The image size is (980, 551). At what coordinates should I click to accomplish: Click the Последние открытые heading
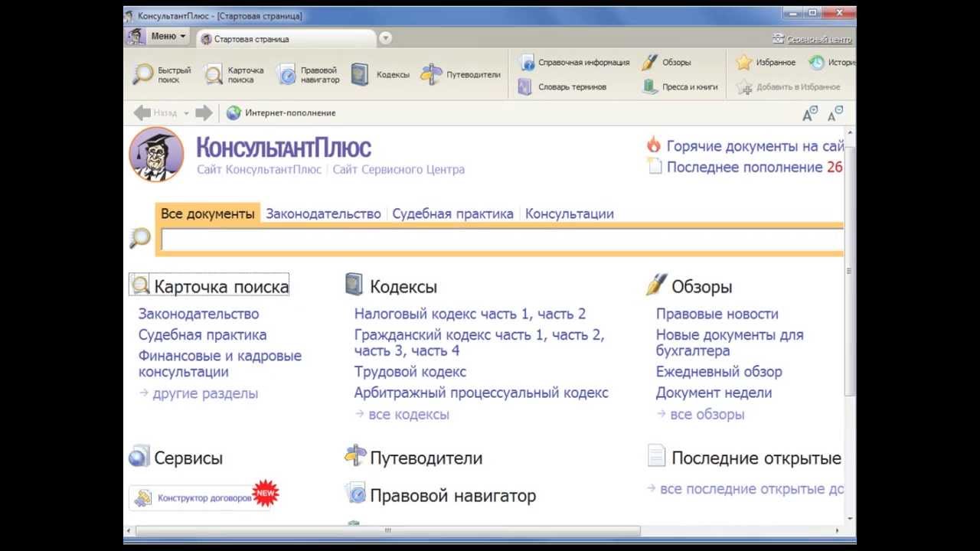click(756, 458)
